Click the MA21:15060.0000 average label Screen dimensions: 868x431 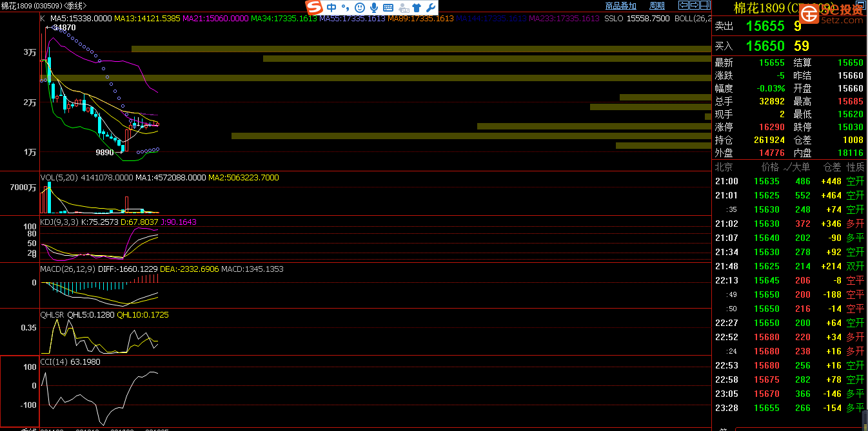[x=215, y=19]
